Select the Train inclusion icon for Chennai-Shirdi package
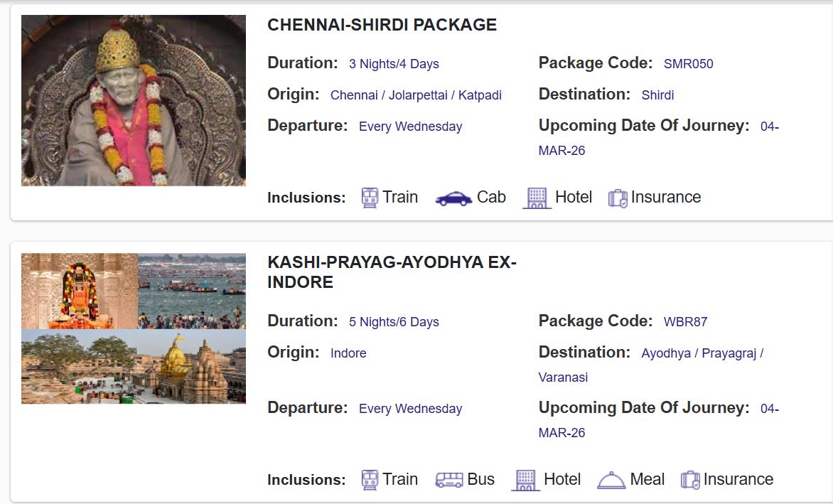 click(x=370, y=196)
